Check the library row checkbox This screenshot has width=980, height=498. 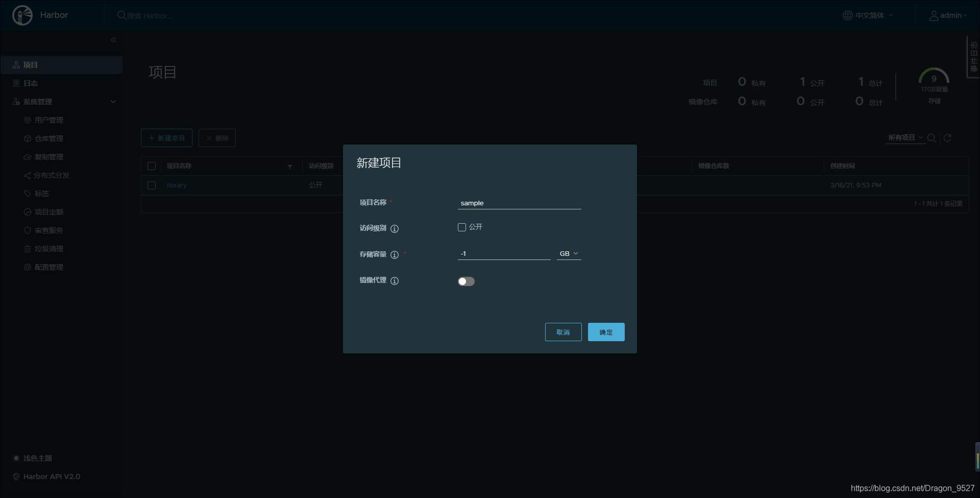click(152, 185)
